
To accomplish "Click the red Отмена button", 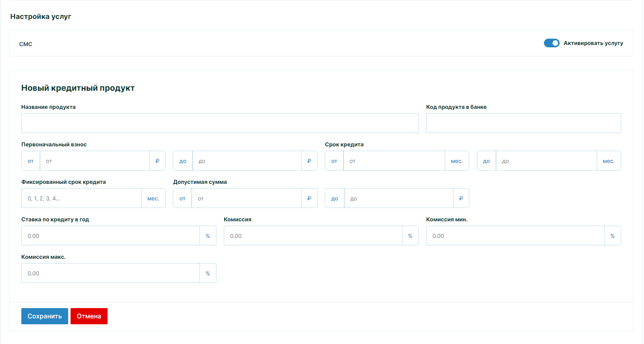I will [89, 316].
